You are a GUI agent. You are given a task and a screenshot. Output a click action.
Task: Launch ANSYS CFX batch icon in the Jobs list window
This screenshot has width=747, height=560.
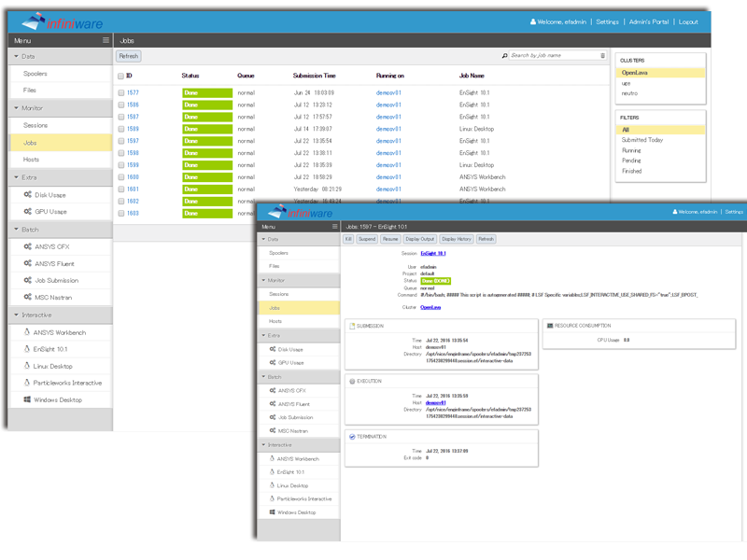(28, 246)
